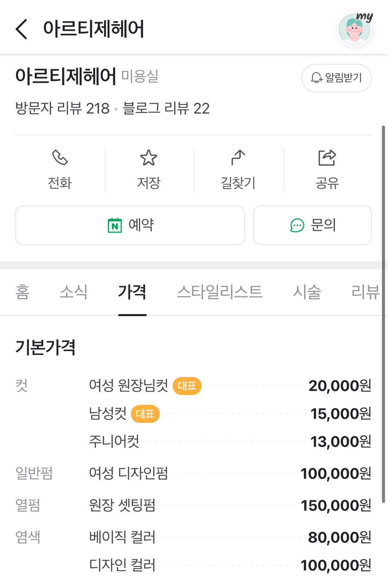The width and height of the screenshot is (388, 588).
Task: Switch to the 소식 tab
Action: [73, 292]
